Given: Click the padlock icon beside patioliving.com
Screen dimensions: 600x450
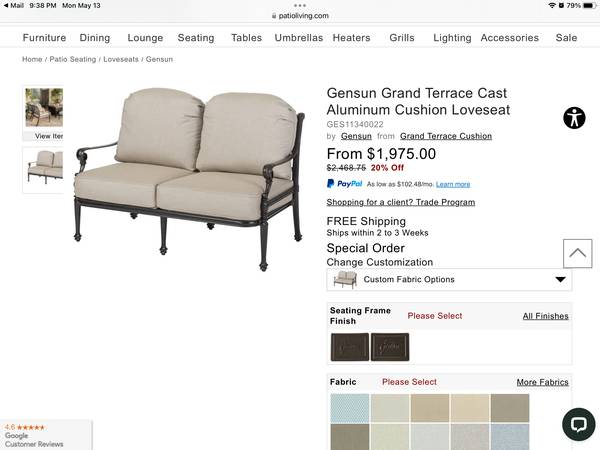Looking at the screenshot, I should [x=274, y=16].
